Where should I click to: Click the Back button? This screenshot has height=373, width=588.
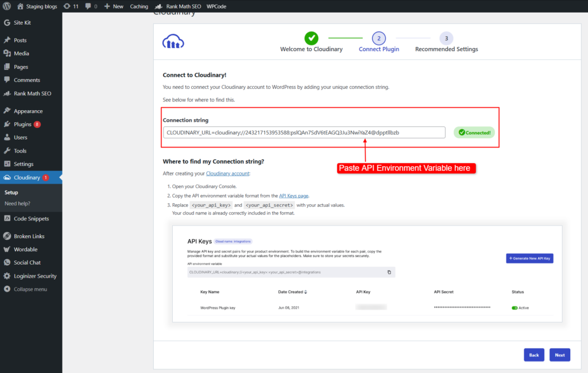tap(534, 355)
